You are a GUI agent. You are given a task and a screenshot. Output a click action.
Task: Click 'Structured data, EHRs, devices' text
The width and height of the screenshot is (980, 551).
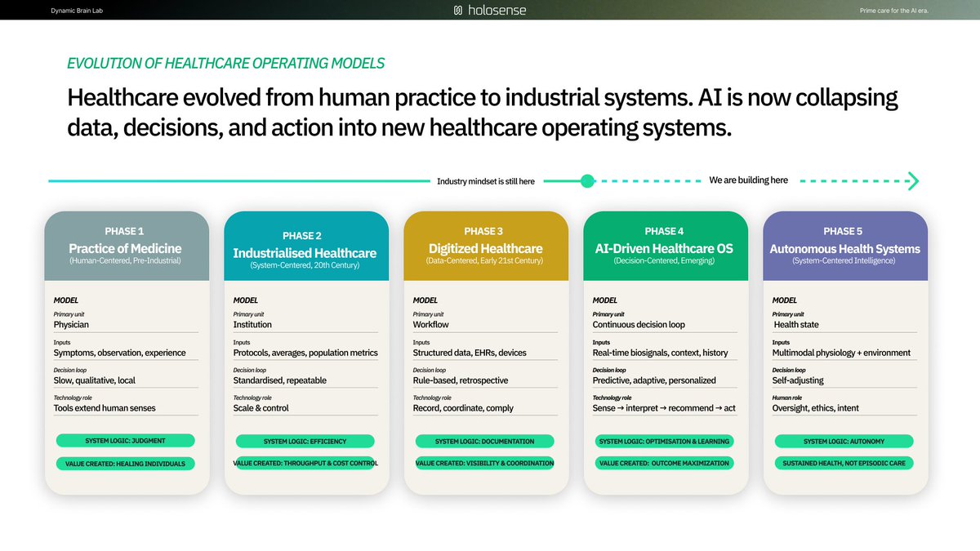point(470,353)
